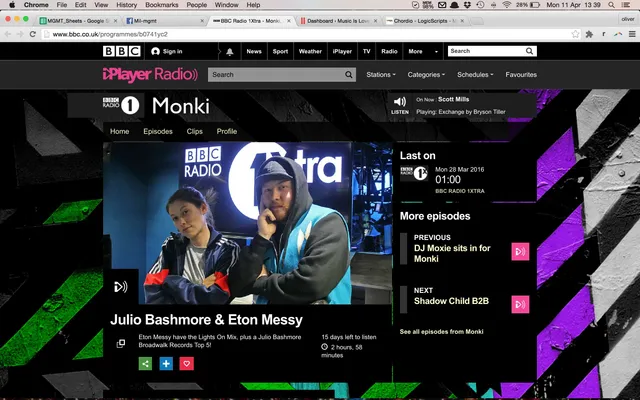
Task: Open the People menu in Chrome
Action: pos(197,5)
